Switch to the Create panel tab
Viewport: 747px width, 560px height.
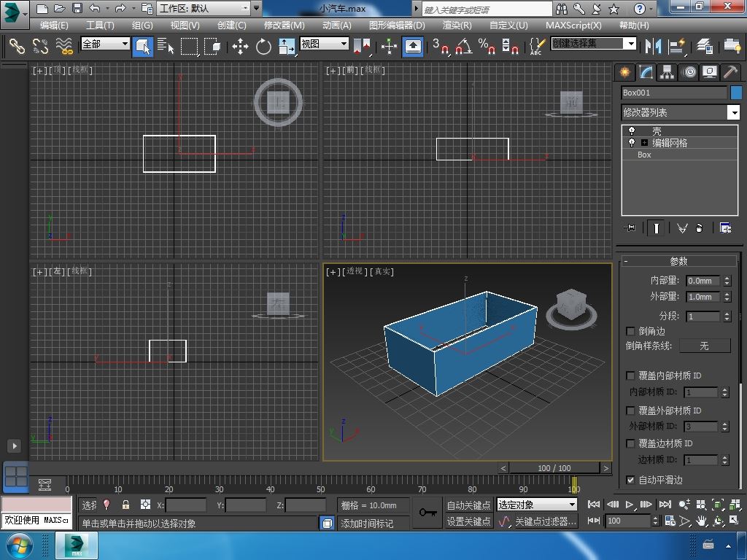(624, 72)
